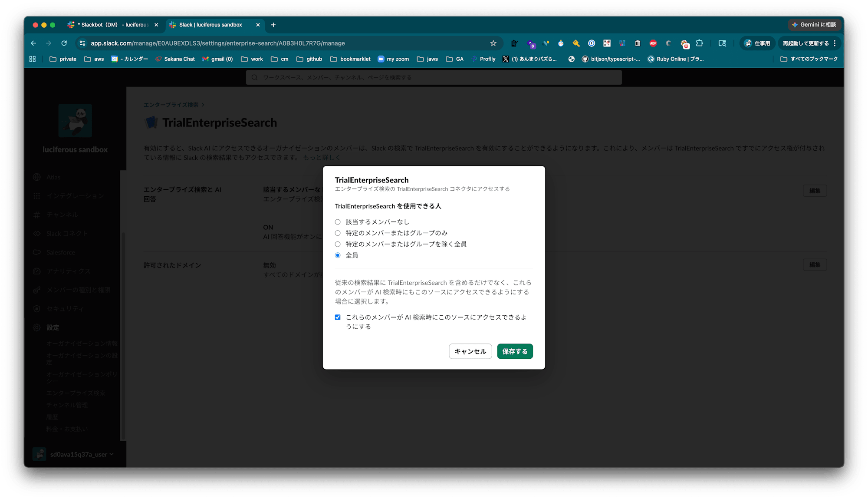Open the github bookmarks folder
The image size is (868, 499).
(x=309, y=59)
